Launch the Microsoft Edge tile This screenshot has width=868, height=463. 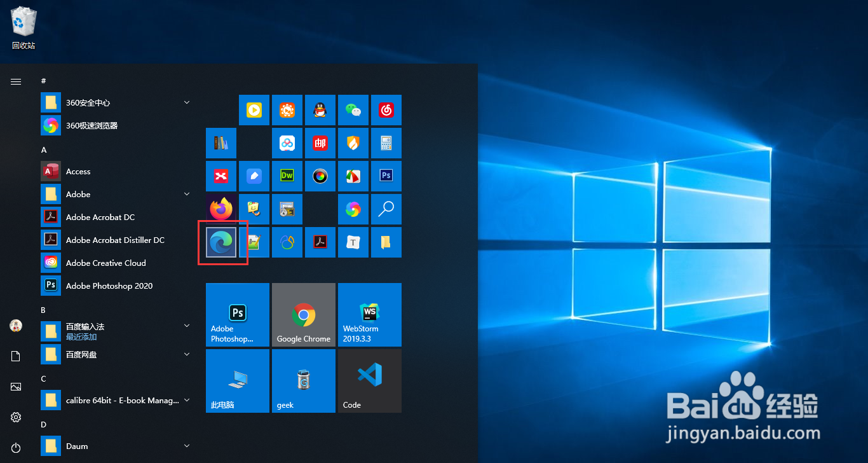pyautogui.click(x=221, y=242)
